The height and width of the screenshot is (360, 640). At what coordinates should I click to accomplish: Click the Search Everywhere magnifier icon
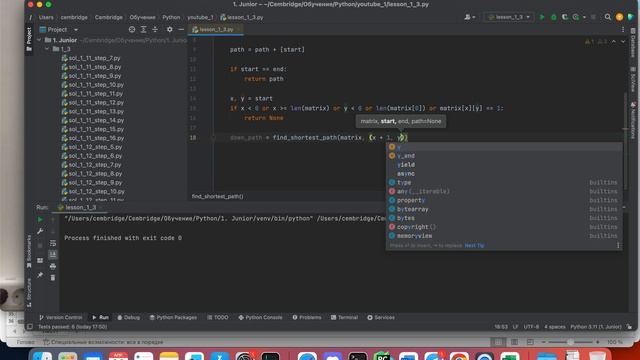608,17
